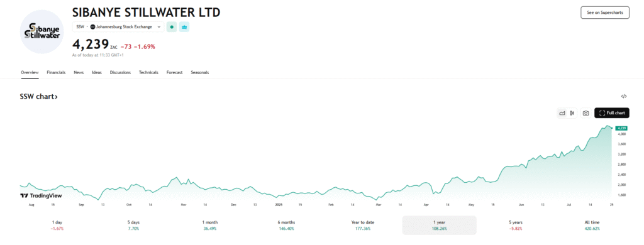This screenshot has width=644, height=245.
Task: Click the Sibanye Stillwater company logo
Action: (42, 32)
